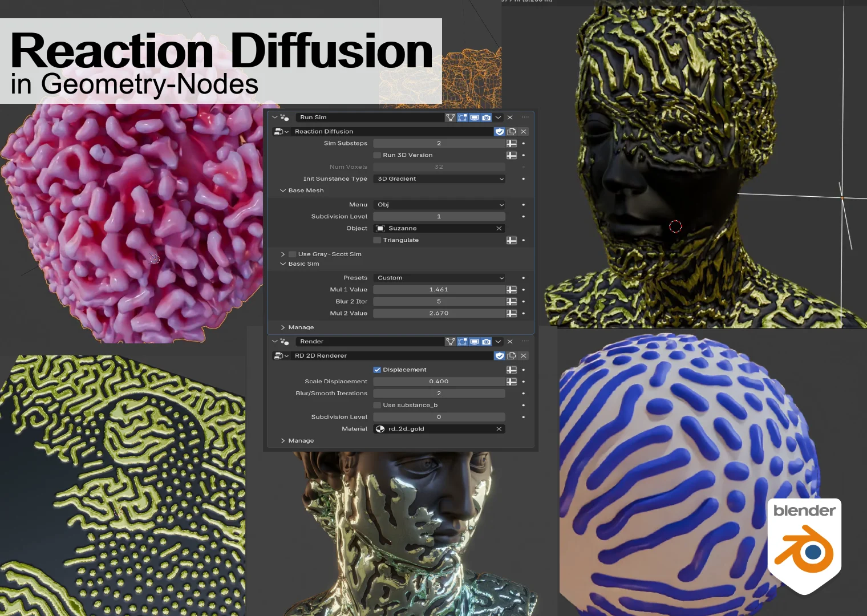The height and width of the screenshot is (616, 867).
Task: Duplicate the RD 2D Renderer node group
Action: (x=512, y=356)
